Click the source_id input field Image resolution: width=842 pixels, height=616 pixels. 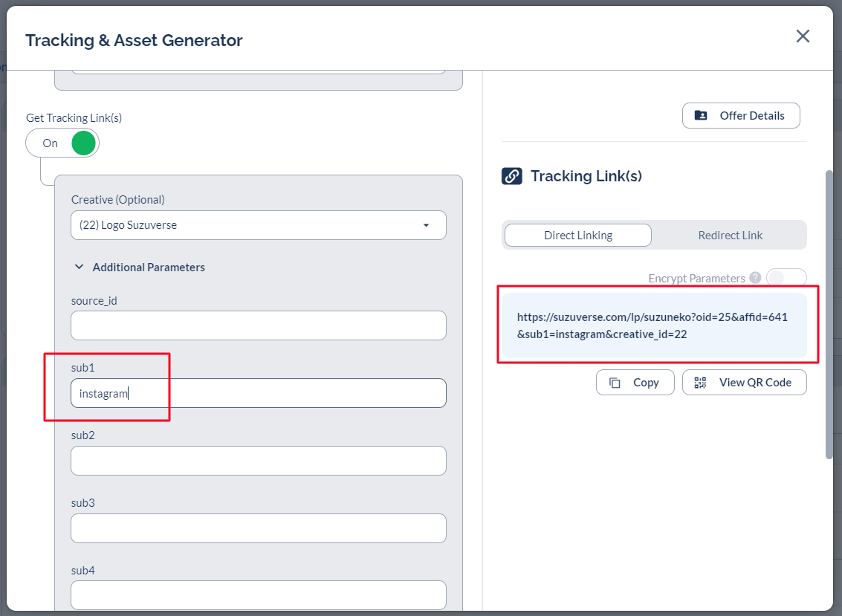[258, 325]
